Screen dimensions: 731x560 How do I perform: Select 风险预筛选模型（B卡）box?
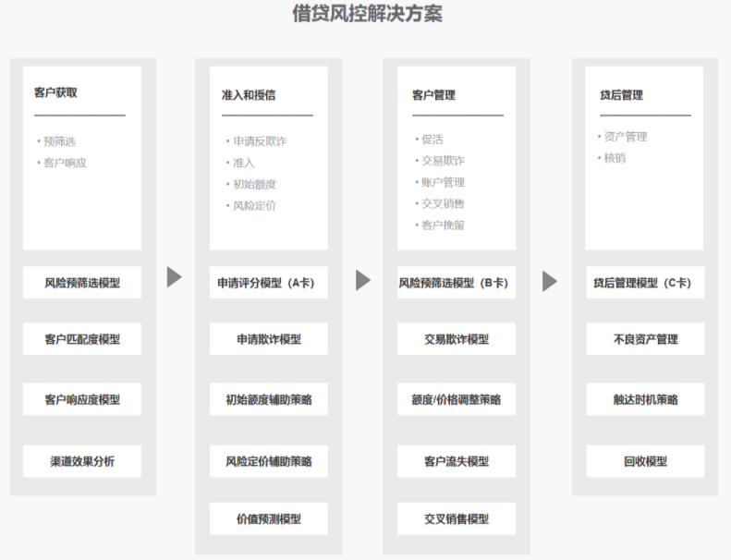click(457, 283)
